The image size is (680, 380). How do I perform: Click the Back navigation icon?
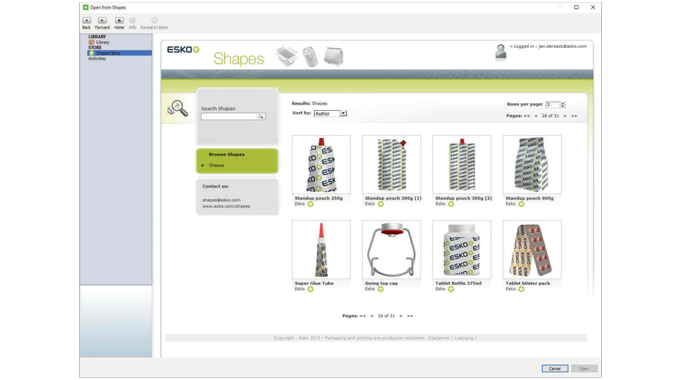(87, 20)
